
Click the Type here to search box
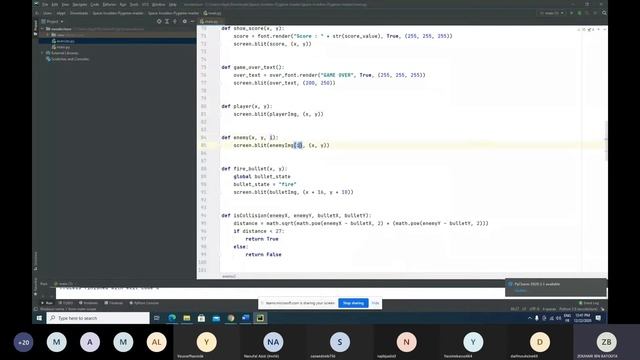click(x=98, y=318)
